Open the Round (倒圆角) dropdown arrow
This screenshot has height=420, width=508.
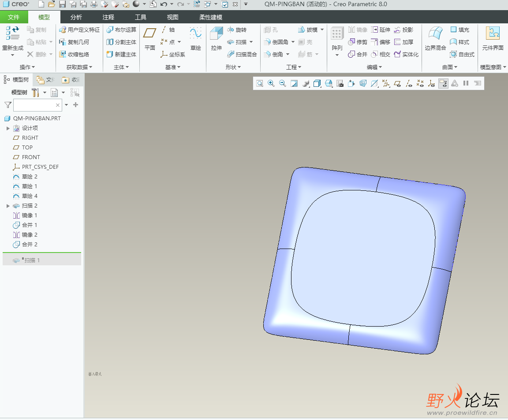293,42
